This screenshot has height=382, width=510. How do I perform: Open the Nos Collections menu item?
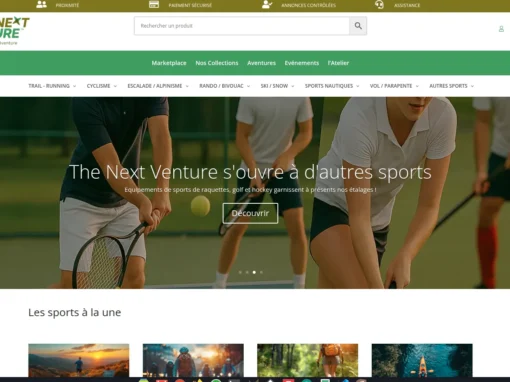217,63
